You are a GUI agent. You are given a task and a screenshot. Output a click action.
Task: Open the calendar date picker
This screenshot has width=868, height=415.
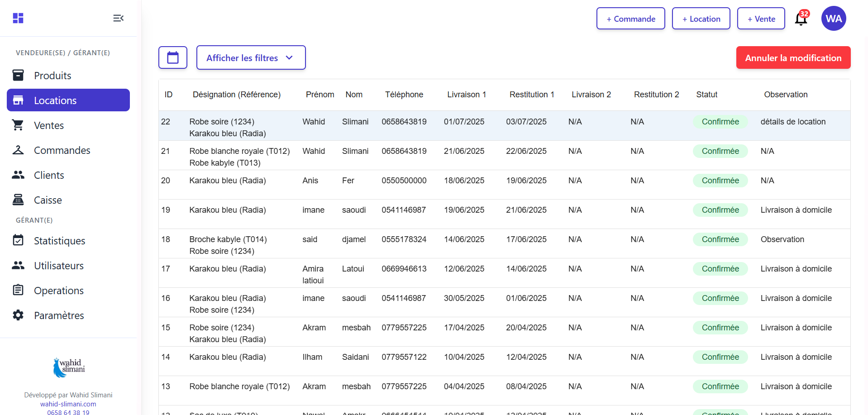coord(173,57)
